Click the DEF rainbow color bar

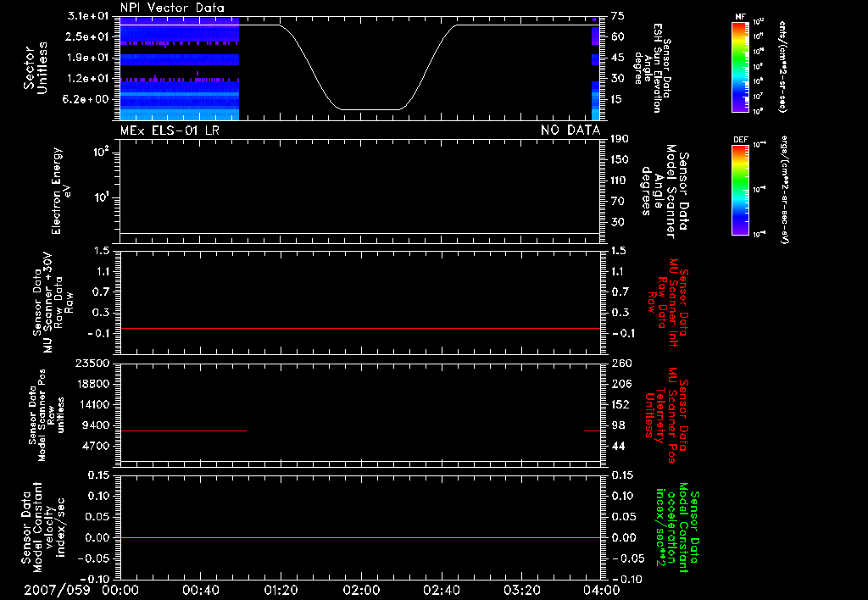tap(740, 190)
